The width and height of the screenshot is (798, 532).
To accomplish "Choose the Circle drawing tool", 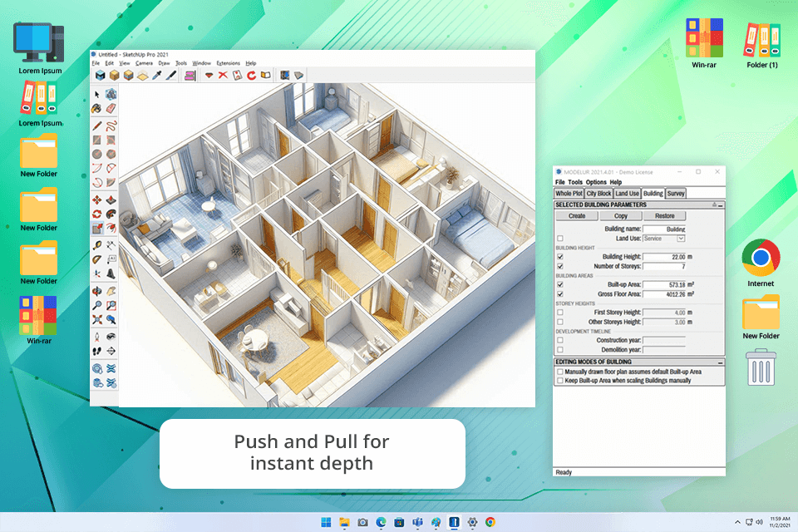I will (x=96, y=154).
